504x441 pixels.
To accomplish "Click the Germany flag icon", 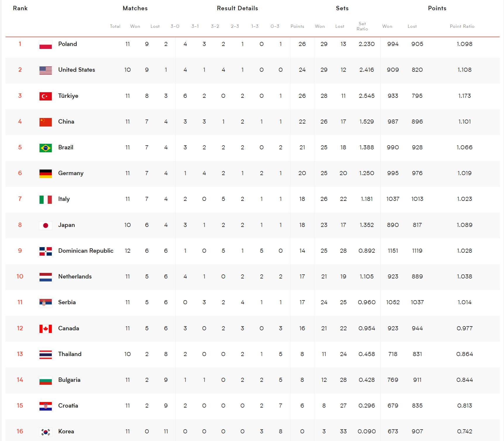I will coord(46,173).
